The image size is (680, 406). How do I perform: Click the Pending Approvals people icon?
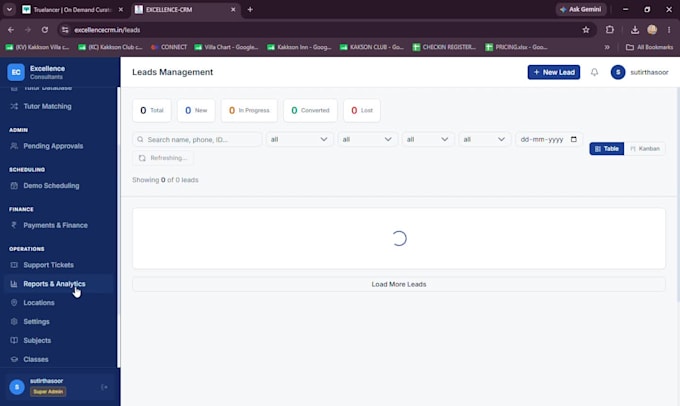click(x=14, y=146)
